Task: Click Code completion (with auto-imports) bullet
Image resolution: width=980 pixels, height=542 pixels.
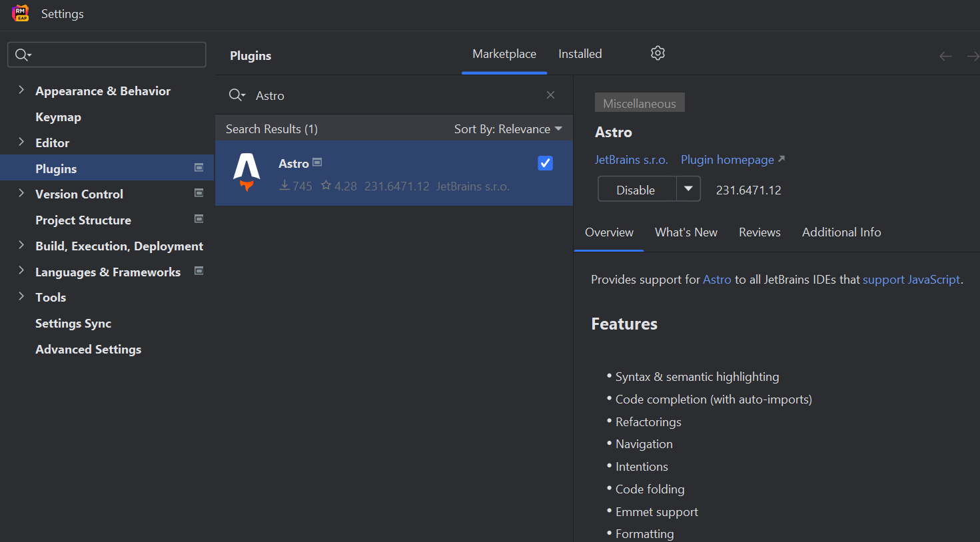Action: 714,400
